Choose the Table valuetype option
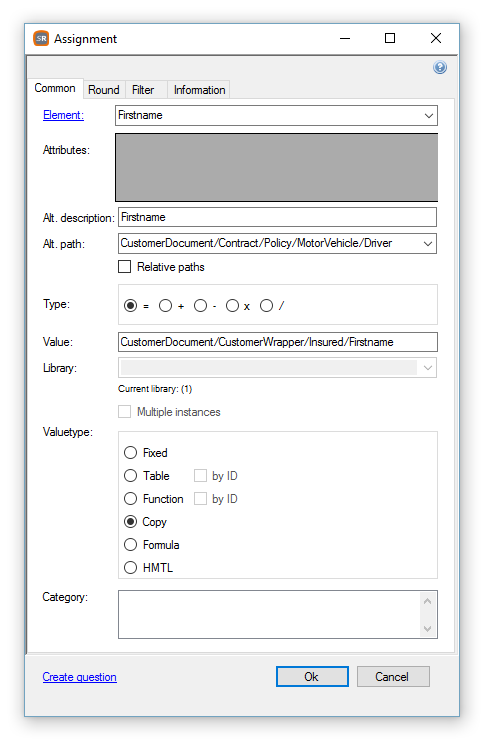The image size is (481, 740). tap(130, 476)
